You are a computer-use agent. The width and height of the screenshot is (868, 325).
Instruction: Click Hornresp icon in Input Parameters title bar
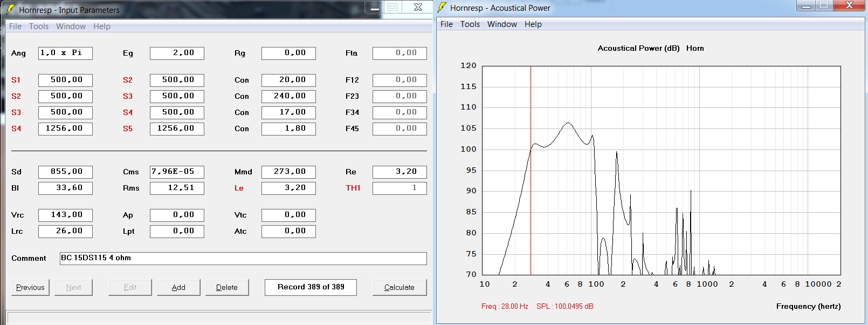click(10, 10)
